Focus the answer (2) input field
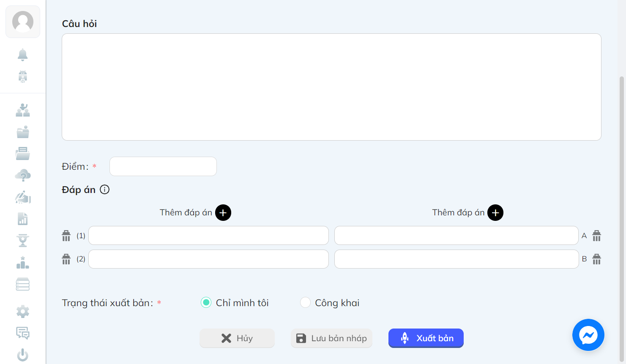626x364 pixels. 208,259
